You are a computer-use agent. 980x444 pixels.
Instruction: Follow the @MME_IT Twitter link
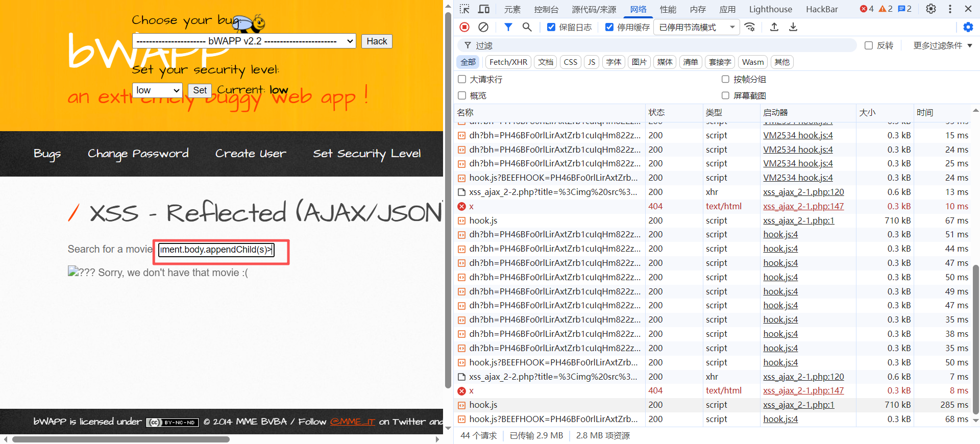(353, 422)
